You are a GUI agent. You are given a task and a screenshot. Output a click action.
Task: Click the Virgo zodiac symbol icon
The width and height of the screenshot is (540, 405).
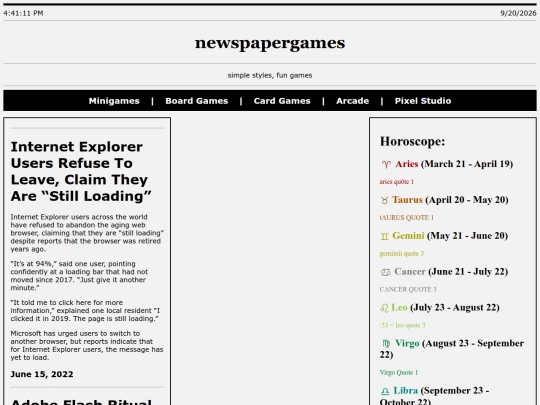pyautogui.click(x=386, y=344)
